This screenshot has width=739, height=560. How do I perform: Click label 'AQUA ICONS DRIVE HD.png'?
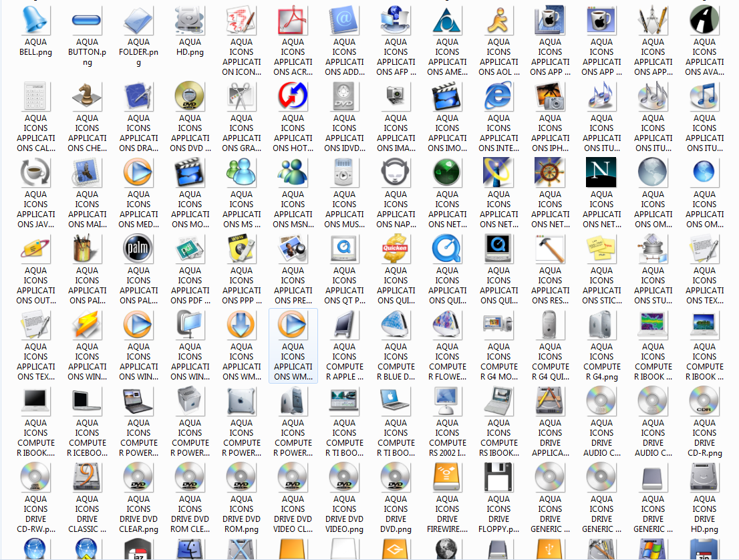704,514
